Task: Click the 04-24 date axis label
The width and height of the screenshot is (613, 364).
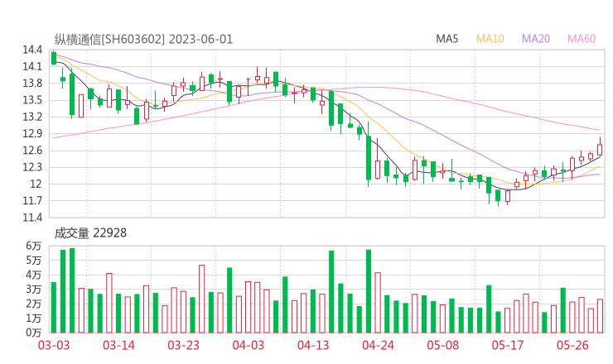Action: [x=378, y=345]
